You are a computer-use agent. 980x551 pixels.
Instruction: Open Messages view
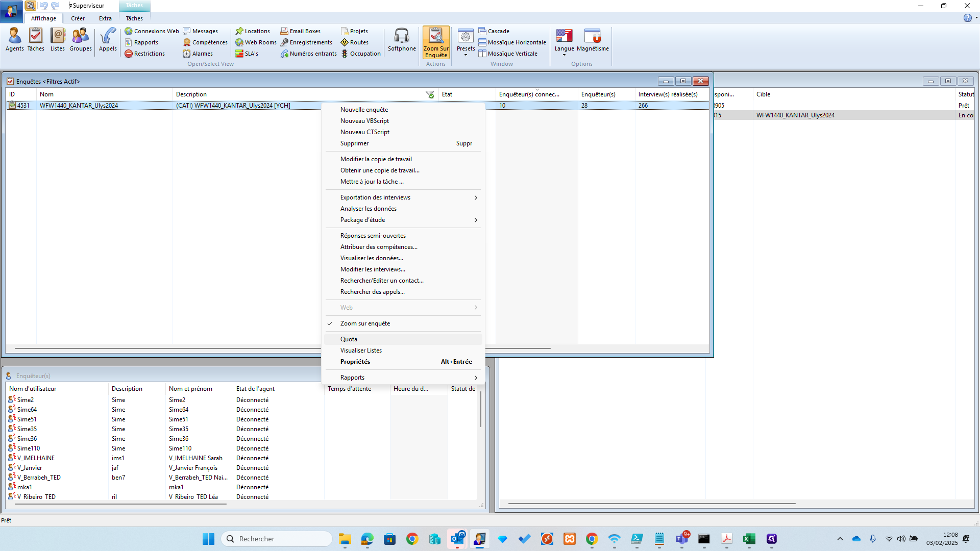pyautogui.click(x=201, y=31)
